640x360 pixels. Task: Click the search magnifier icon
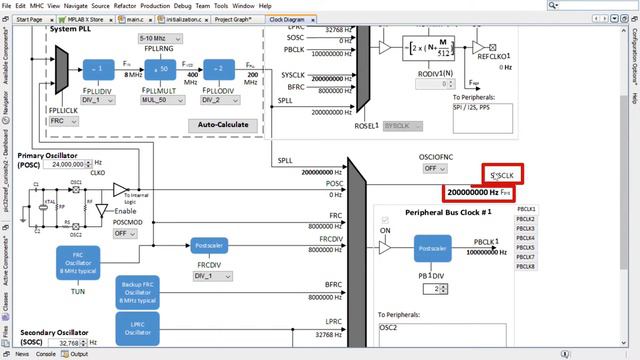pyautogui.click(x=553, y=5)
